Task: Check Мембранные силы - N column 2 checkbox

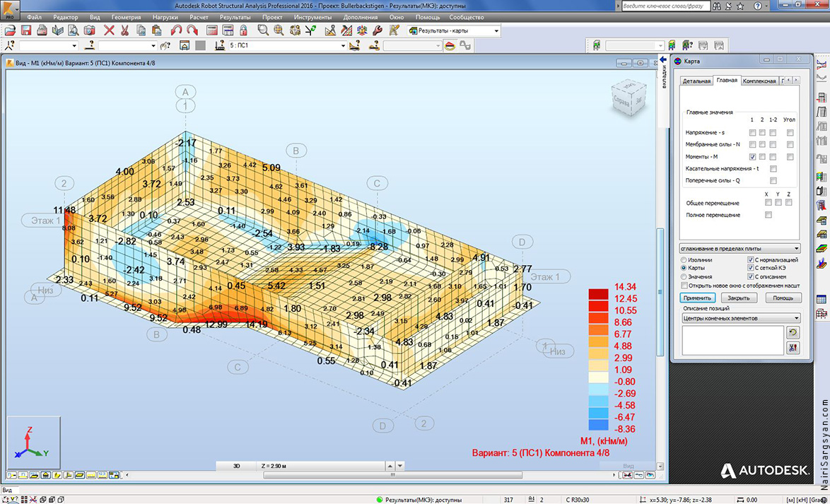Action: 763,144
